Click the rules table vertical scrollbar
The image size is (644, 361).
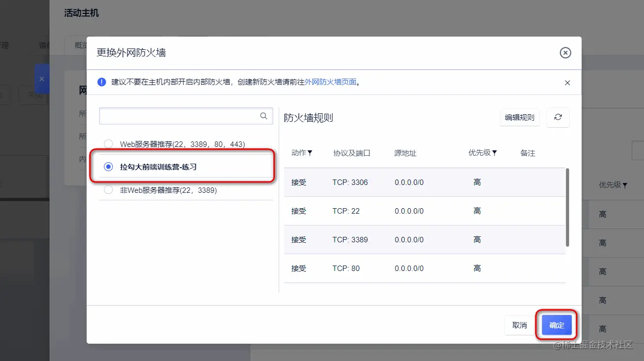coord(567,207)
